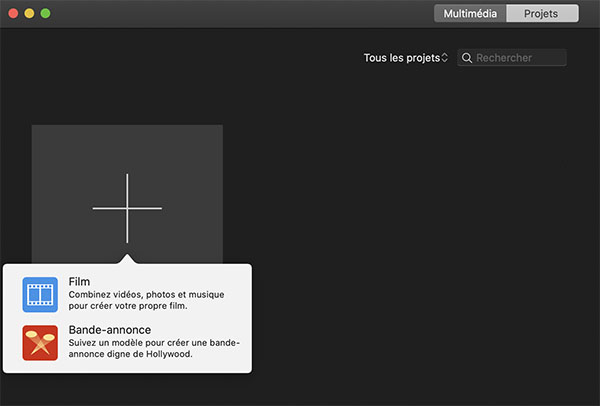
Task: Focus the Rechercher search field
Action: [518, 58]
